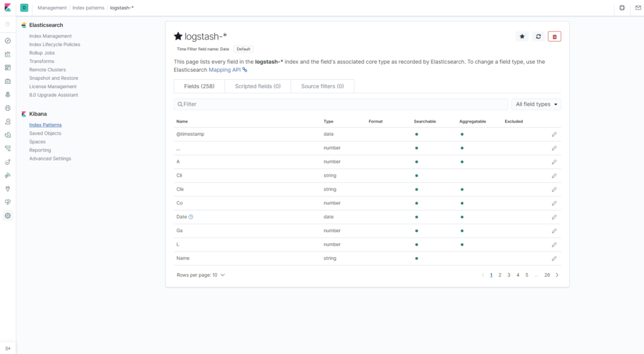Delete the index pattern with red trash button
The image size is (644, 354).
(555, 36)
